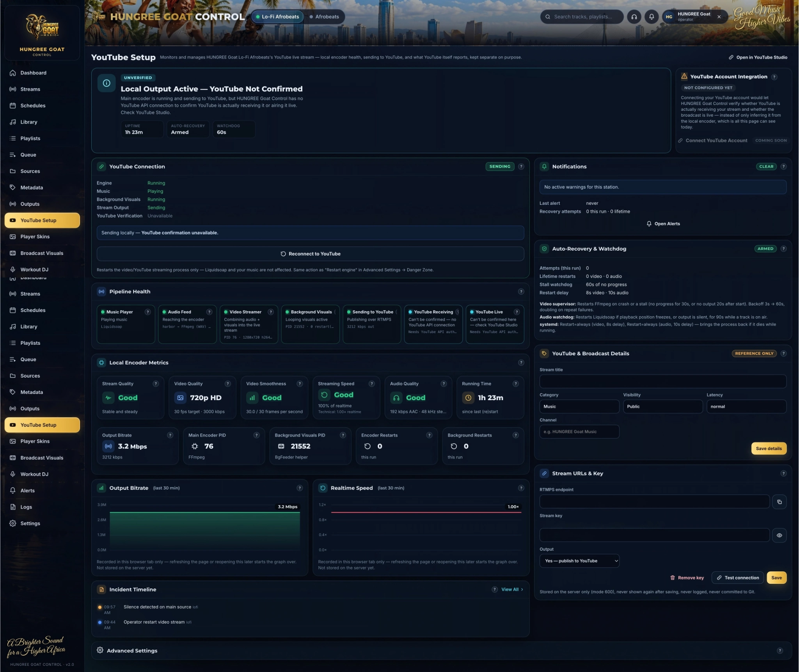
Task: Click the HG operator avatar badge
Action: [x=669, y=17]
